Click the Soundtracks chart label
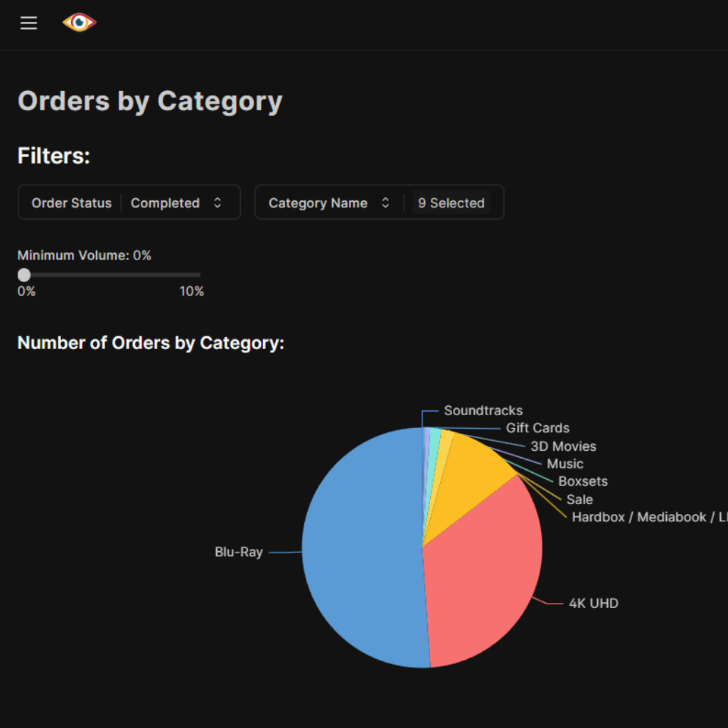This screenshot has height=728, width=728. [483, 410]
